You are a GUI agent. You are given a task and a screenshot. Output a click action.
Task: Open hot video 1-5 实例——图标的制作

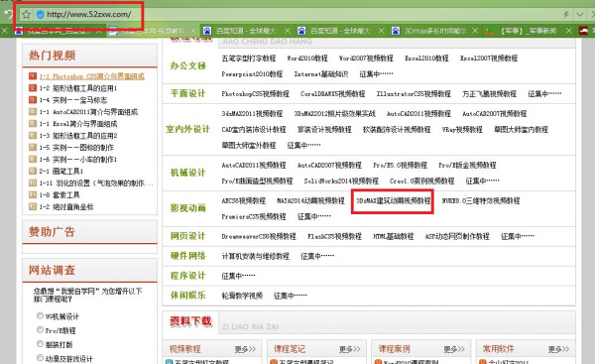pos(76,147)
